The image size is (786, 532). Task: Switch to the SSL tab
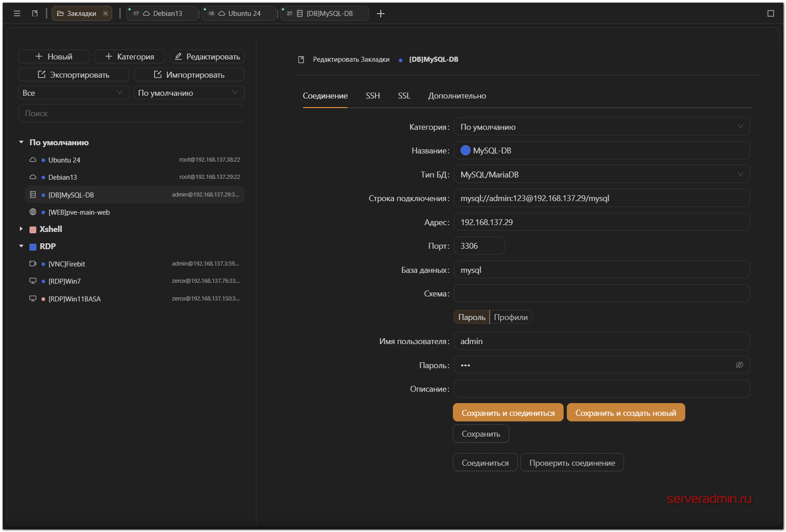(404, 96)
